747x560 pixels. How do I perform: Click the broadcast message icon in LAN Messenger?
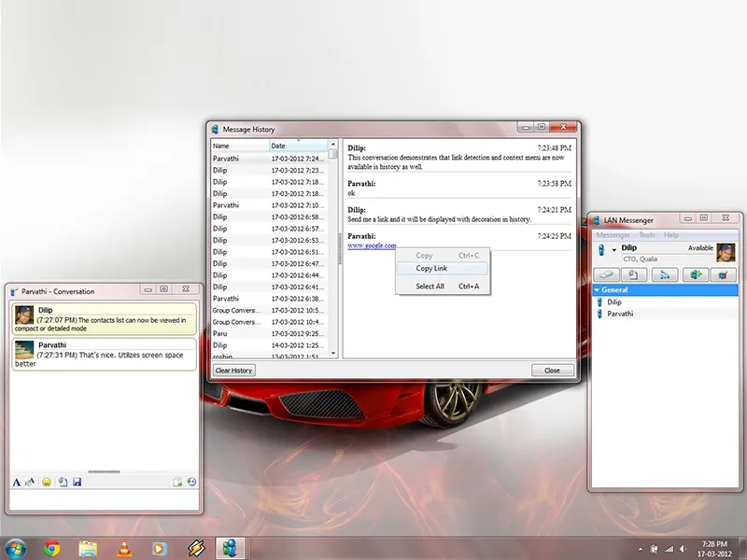(x=666, y=274)
